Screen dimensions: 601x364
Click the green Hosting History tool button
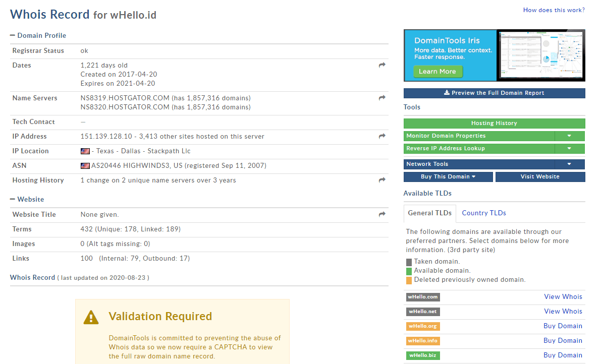(494, 124)
